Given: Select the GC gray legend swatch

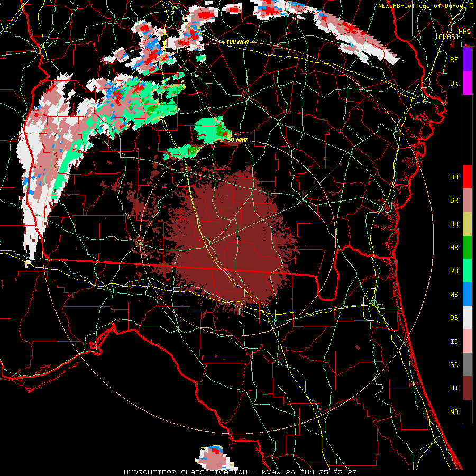Looking at the screenshot, I should coord(467,364).
